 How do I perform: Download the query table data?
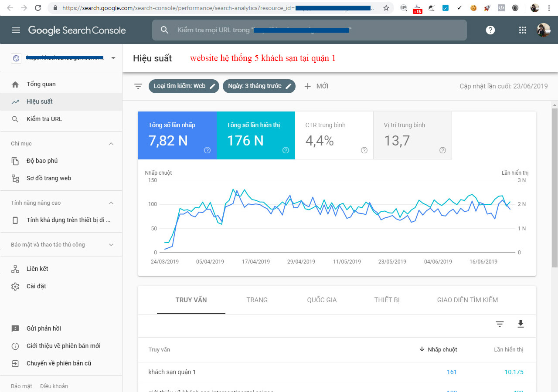tap(521, 324)
